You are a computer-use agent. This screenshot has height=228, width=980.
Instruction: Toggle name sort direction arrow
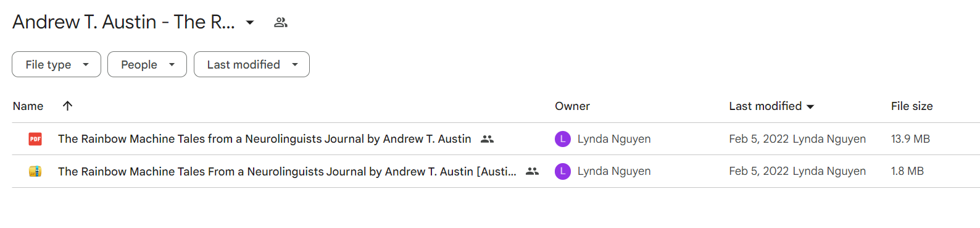pos(68,106)
